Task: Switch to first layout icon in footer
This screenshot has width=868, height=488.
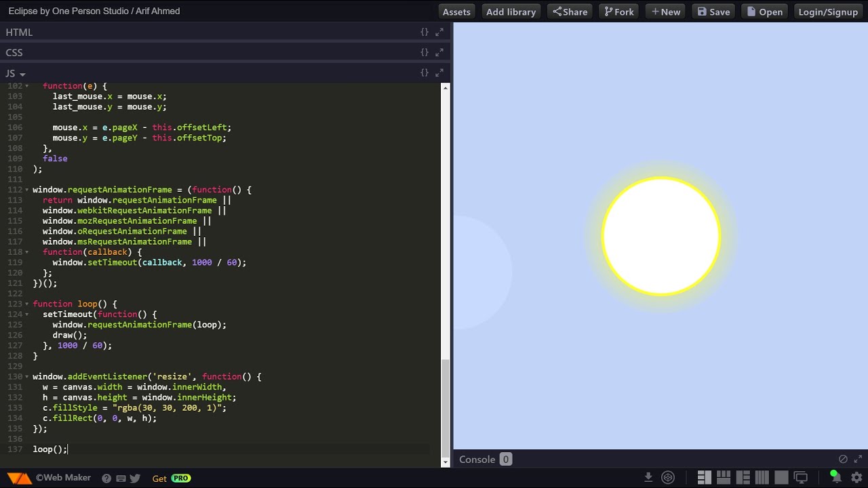Action: (704, 477)
